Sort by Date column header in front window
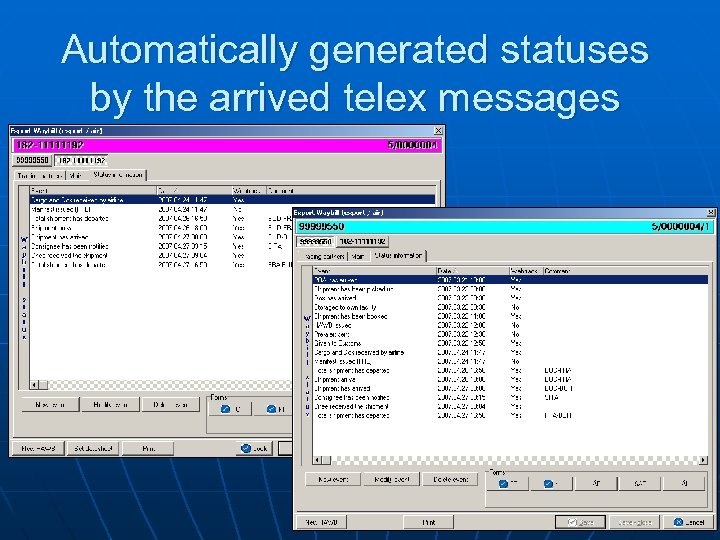The image size is (720, 540). pyautogui.click(x=472, y=271)
